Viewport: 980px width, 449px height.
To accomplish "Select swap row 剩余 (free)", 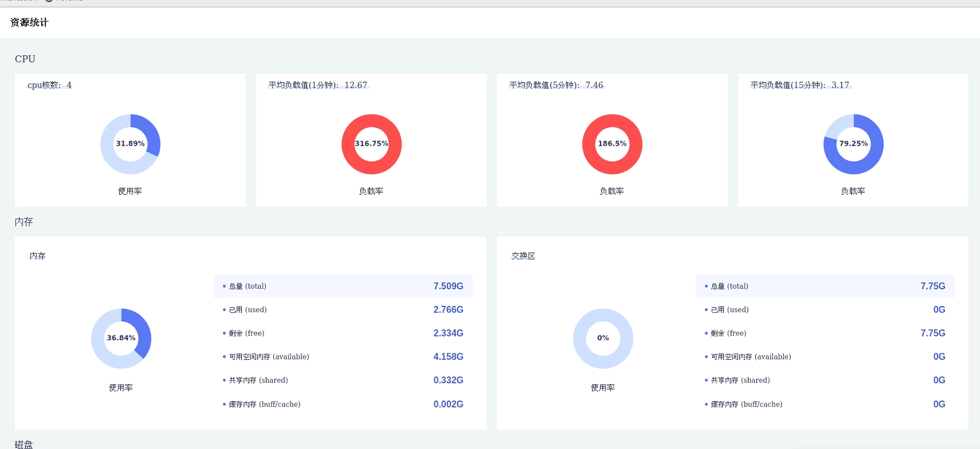I will tap(825, 333).
